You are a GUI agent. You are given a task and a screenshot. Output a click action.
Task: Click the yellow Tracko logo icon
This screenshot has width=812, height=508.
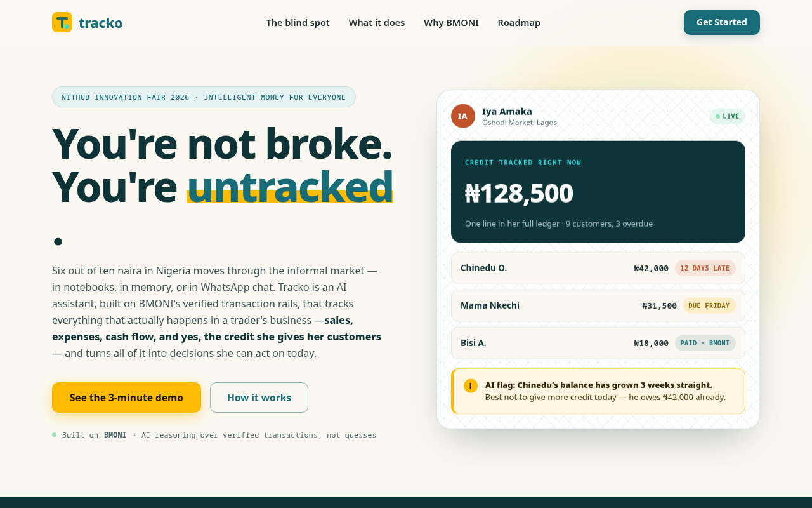point(62,22)
